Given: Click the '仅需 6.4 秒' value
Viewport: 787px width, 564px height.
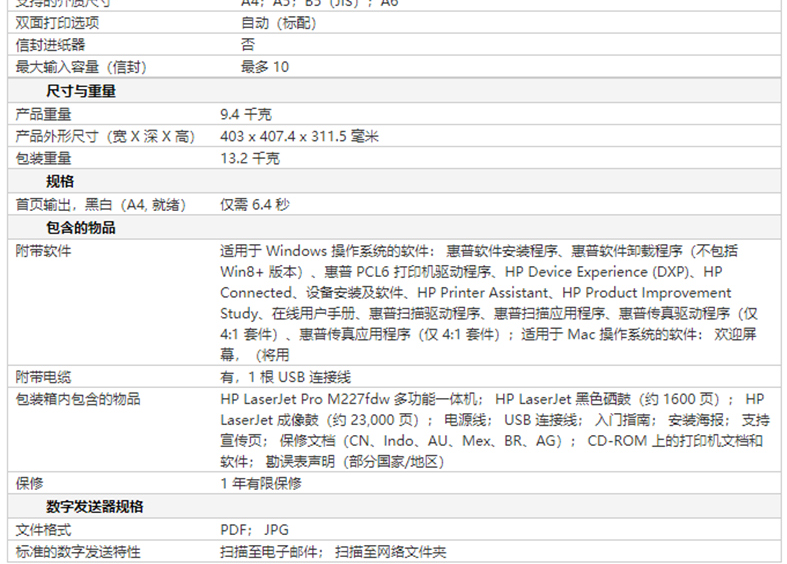Looking at the screenshot, I should [x=255, y=205].
